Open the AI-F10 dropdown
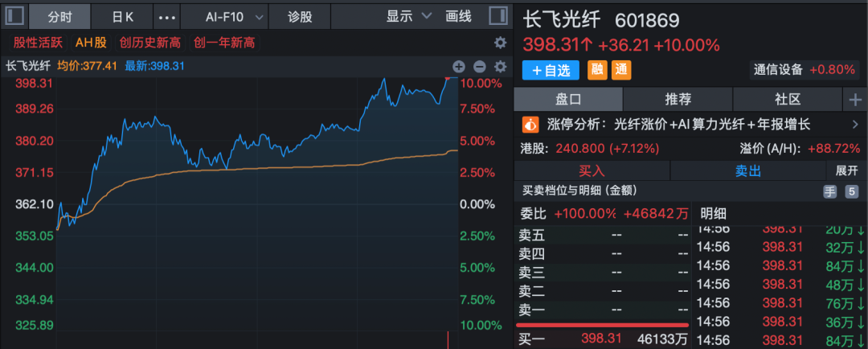 (234, 16)
